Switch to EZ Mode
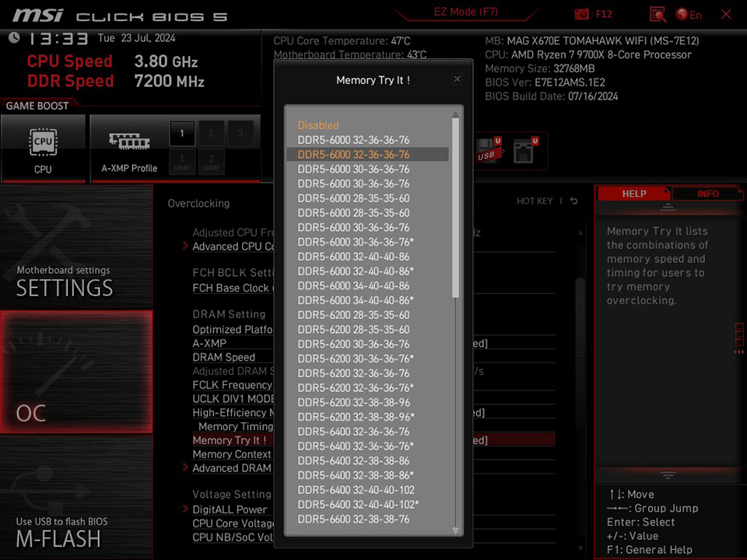This screenshot has height=560, width=747. [x=465, y=12]
